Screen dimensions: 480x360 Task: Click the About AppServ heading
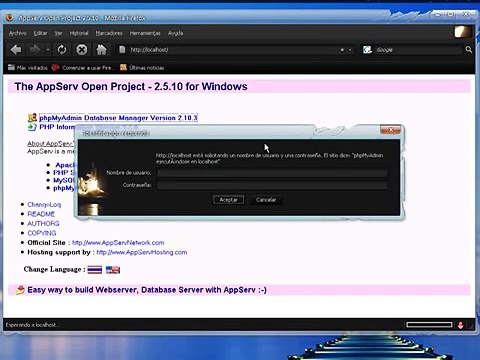pyautogui.click(x=51, y=144)
